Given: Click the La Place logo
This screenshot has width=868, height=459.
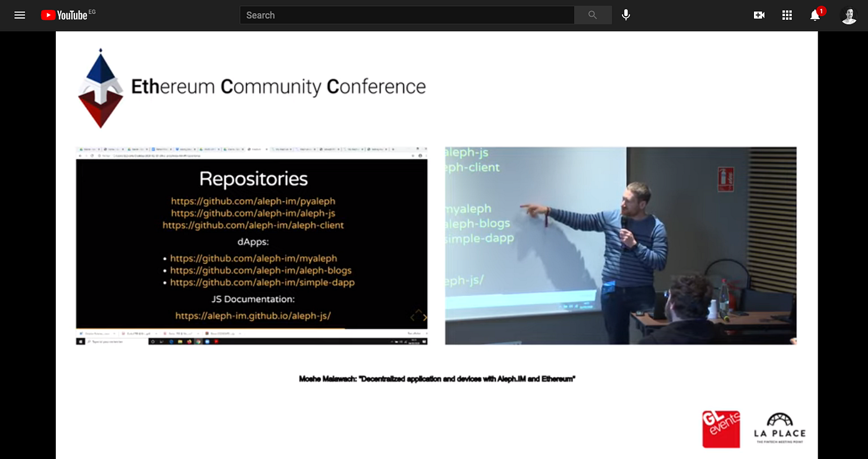Looking at the screenshot, I should 779,429.
